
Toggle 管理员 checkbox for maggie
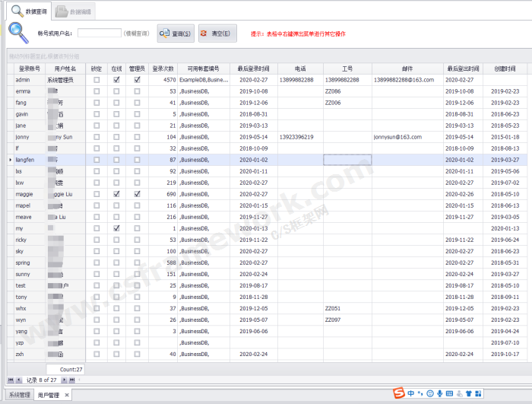click(x=137, y=194)
